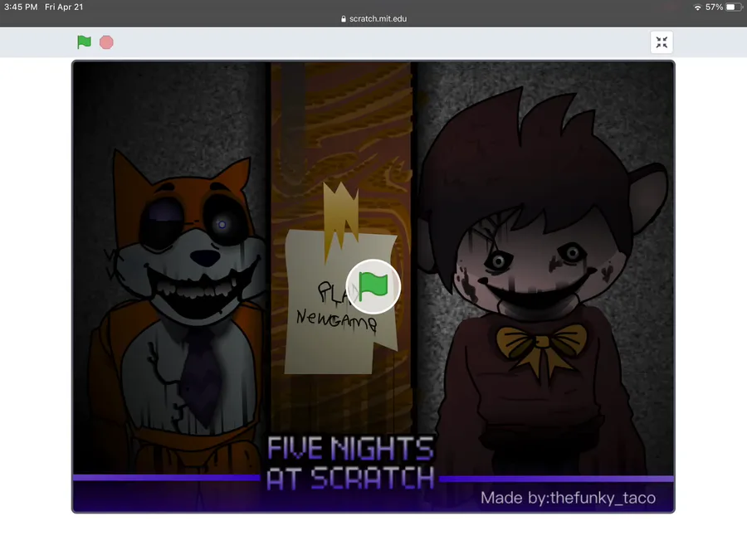The width and height of the screenshot is (747, 560).
Task: Tap the Wi-Fi status icon
Action: click(697, 7)
